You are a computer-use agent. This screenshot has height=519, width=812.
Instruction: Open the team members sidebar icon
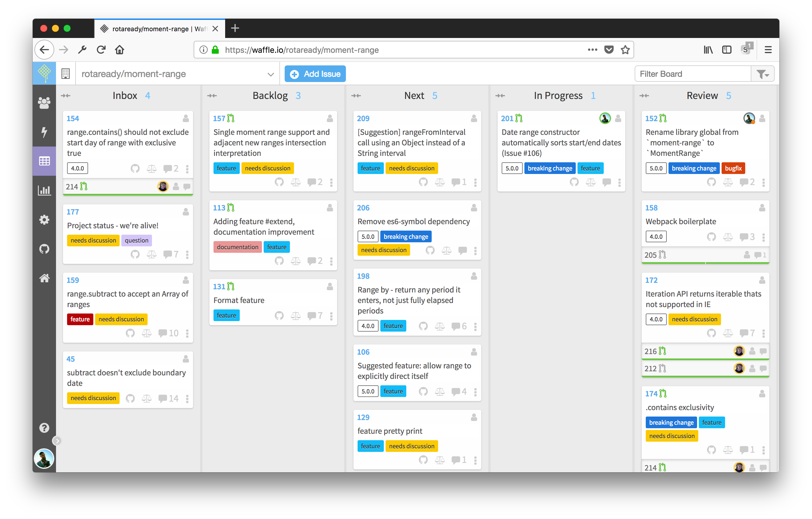44,102
